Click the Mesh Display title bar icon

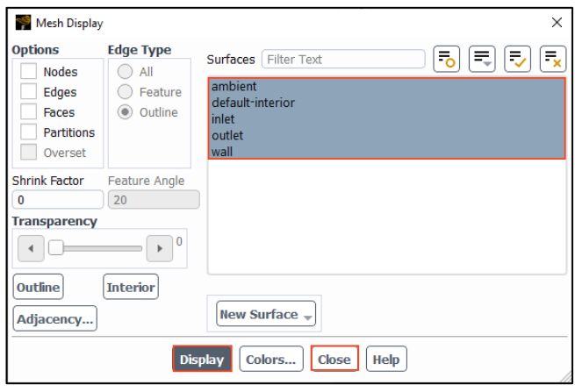23,22
